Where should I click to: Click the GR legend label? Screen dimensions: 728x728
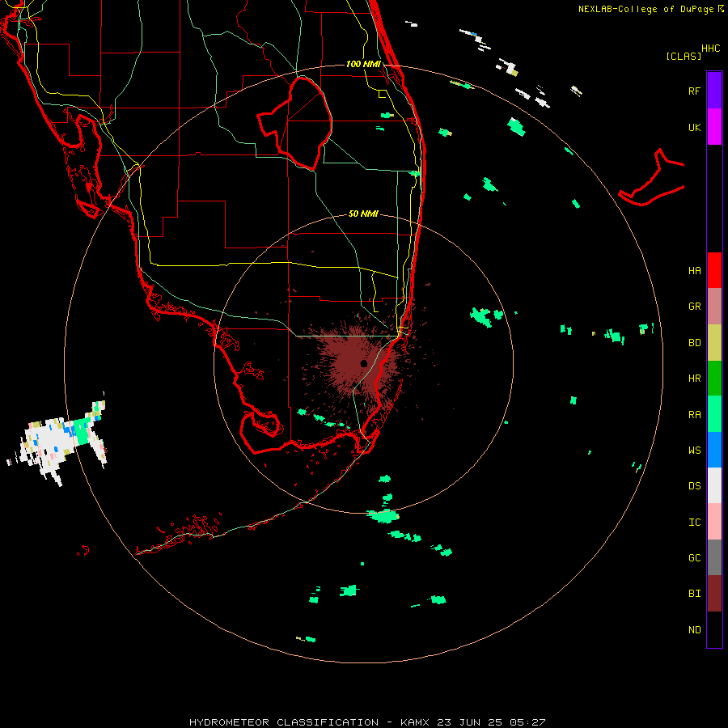tap(694, 307)
